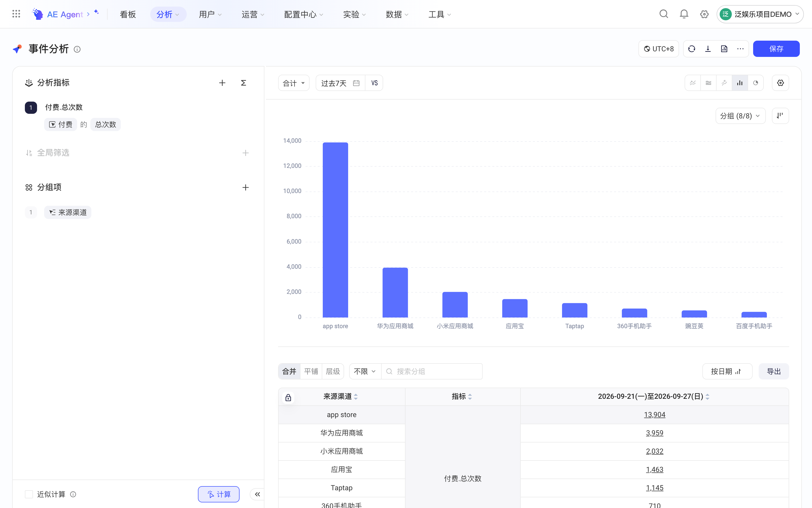
Task: Open the 看板 menu
Action: pyautogui.click(x=128, y=14)
